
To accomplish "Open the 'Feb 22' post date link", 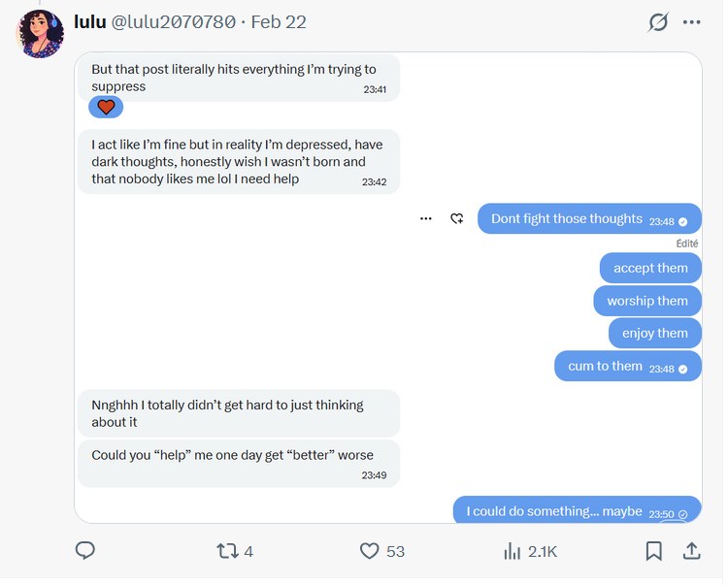I will [279, 21].
